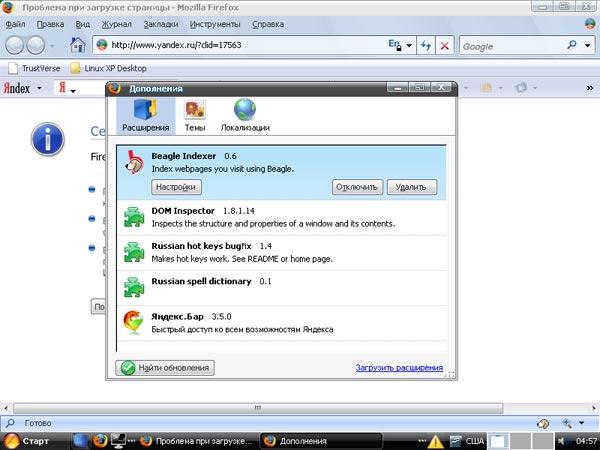Click the magnifier icon in the status bar
The width and height of the screenshot is (600, 450).
[x=10, y=423]
